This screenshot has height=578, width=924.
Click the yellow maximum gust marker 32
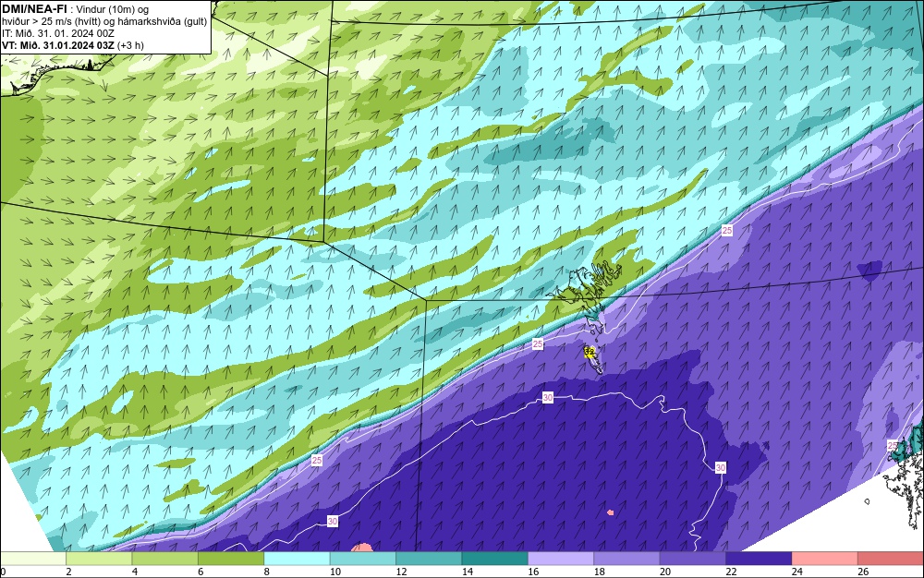coord(590,352)
